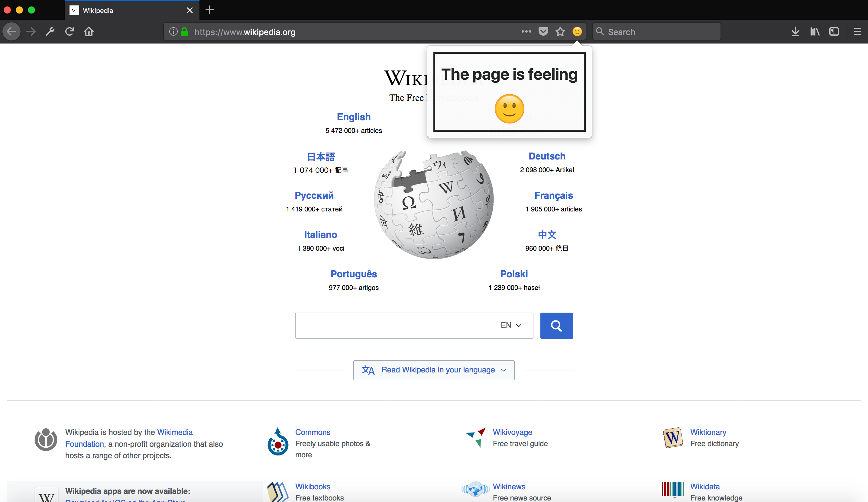Click the developer wrench icon
This screenshot has width=868, height=502.
click(x=50, y=32)
